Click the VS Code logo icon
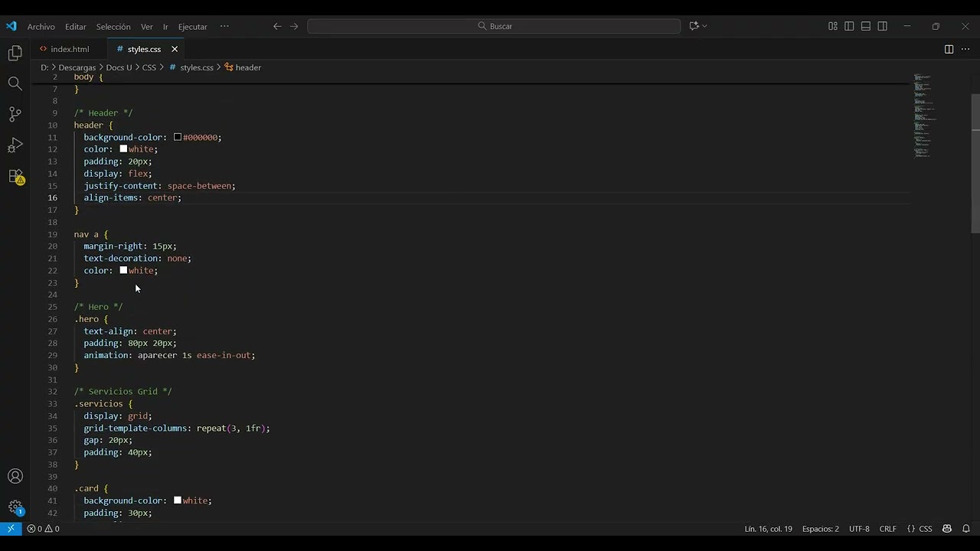The image size is (980, 551). [11, 26]
